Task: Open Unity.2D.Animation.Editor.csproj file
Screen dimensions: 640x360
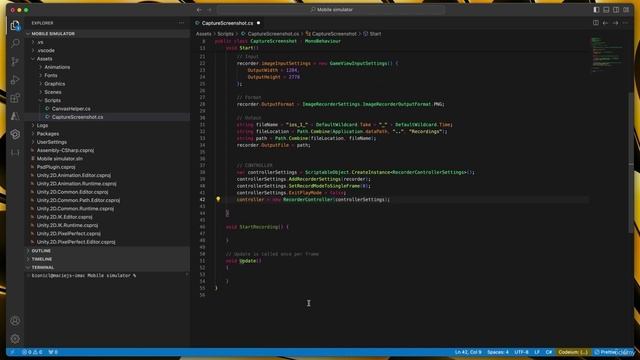Action: [108, 176]
